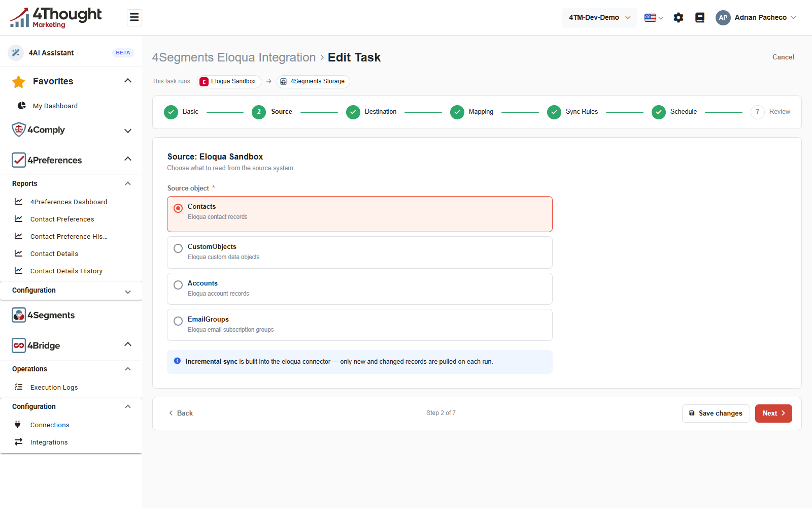Viewport: 812px width, 508px height.
Task: Expand 4Preferences Configuration group
Action: pos(128,292)
